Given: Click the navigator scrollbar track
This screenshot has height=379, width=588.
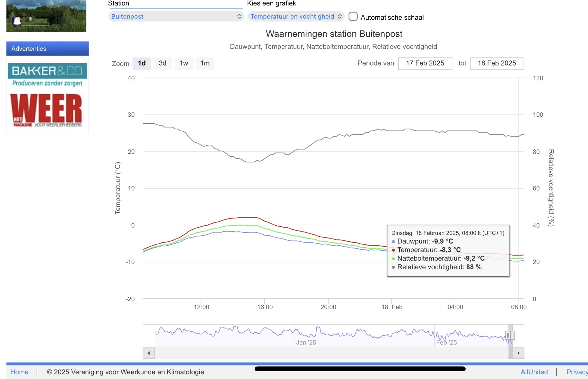Looking at the screenshot, I should [x=321, y=353].
